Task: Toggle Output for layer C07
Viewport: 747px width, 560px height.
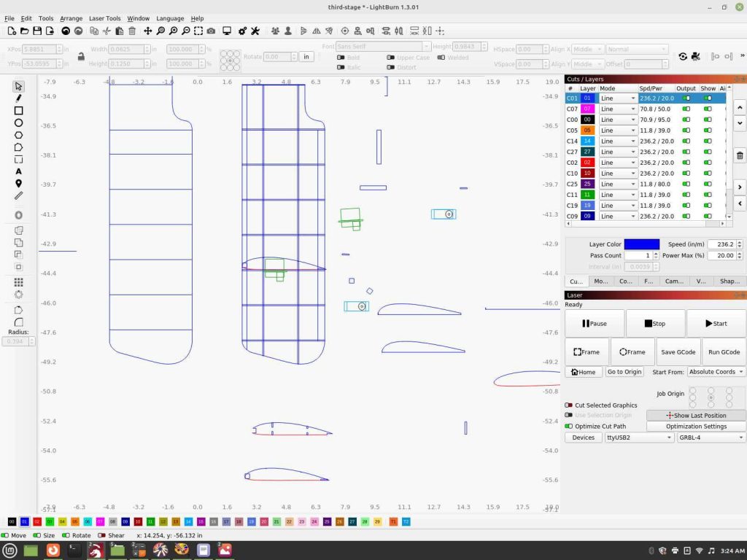Action: pyautogui.click(x=686, y=109)
